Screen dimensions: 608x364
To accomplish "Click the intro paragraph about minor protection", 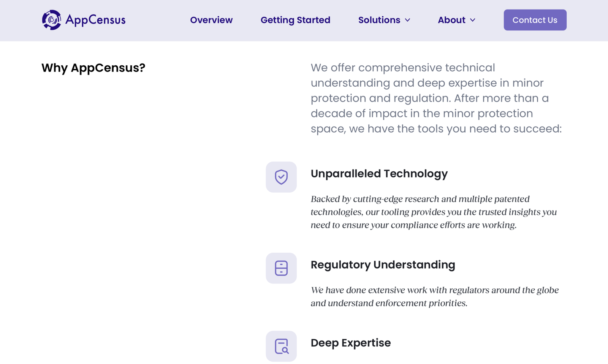I will tap(435, 98).
